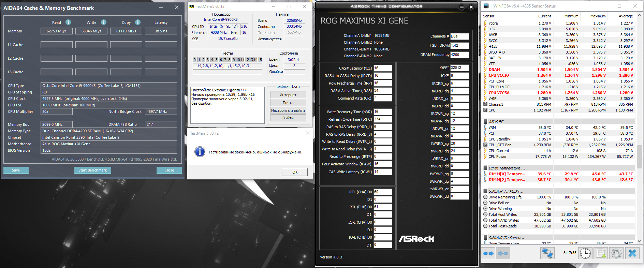Click the icon beside DIMM Temperature header

[x=485, y=168]
